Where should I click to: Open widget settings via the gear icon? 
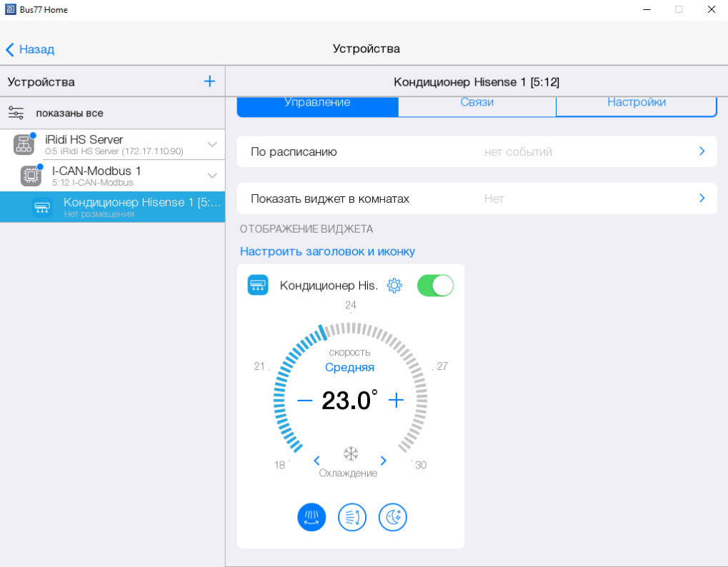click(394, 286)
